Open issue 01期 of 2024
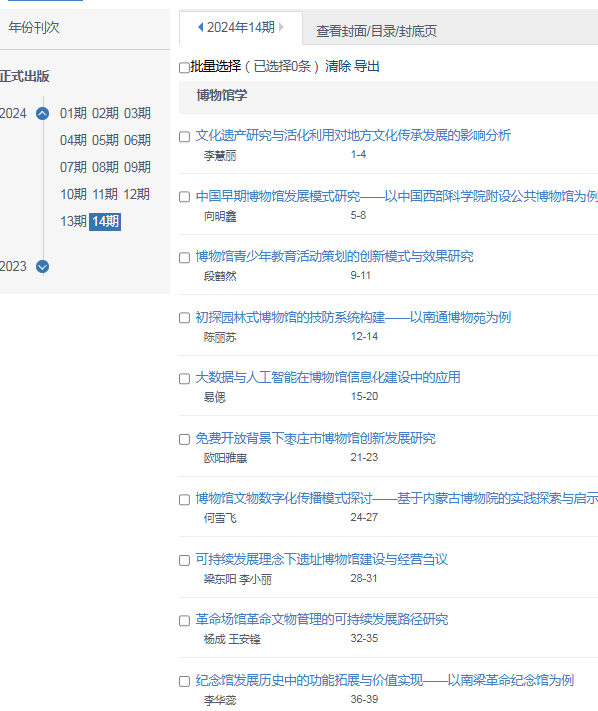The width and height of the screenshot is (598, 711). click(73, 113)
